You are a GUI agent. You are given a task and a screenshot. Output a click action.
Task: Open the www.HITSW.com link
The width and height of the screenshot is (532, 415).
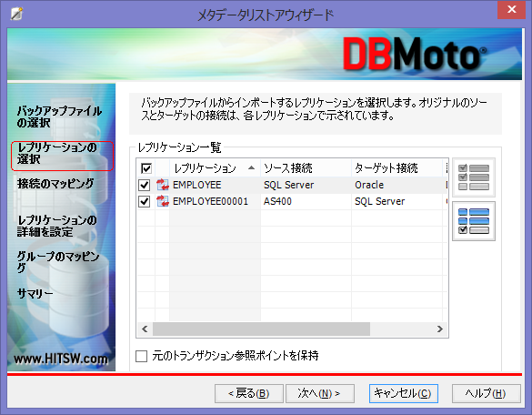[x=61, y=359]
